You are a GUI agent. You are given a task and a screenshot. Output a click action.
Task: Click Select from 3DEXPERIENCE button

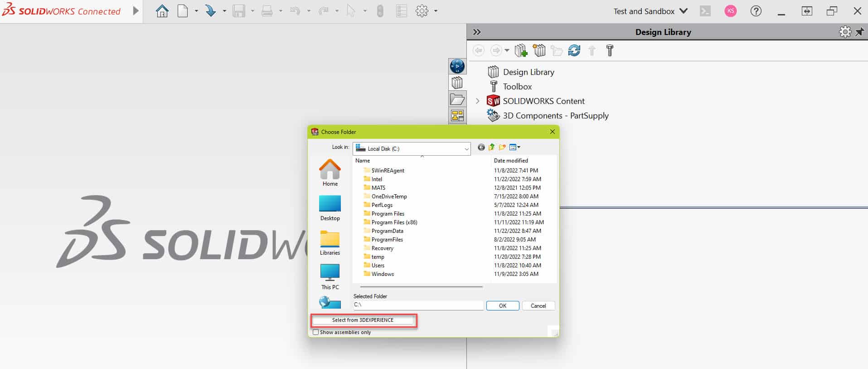(x=363, y=320)
